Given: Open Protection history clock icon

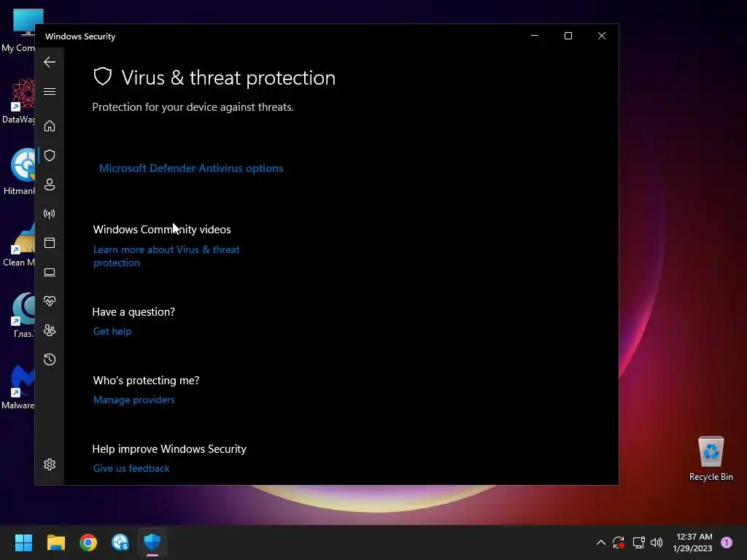Looking at the screenshot, I should click(50, 359).
